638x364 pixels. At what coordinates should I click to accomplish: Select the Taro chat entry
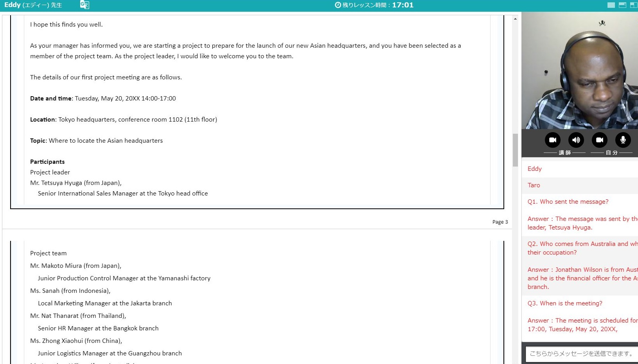coord(534,185)
